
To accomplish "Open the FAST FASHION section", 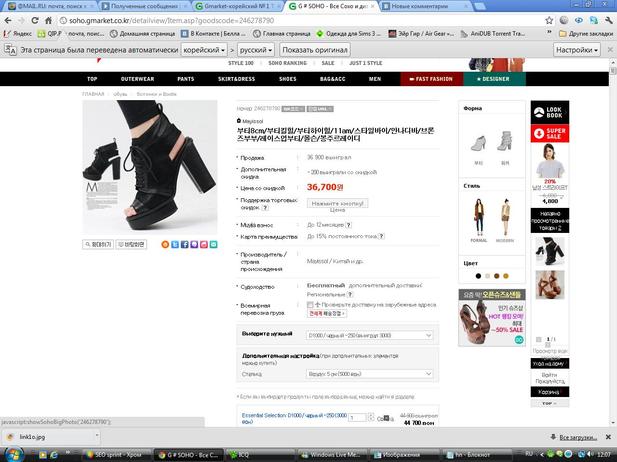I will click(432, 79).
